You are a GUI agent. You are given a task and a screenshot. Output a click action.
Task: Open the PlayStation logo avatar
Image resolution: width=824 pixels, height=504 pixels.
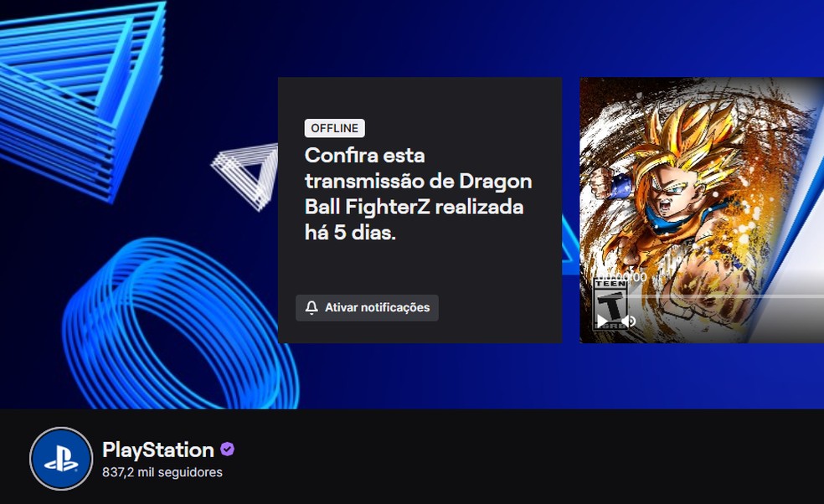[x=61, y=458]
